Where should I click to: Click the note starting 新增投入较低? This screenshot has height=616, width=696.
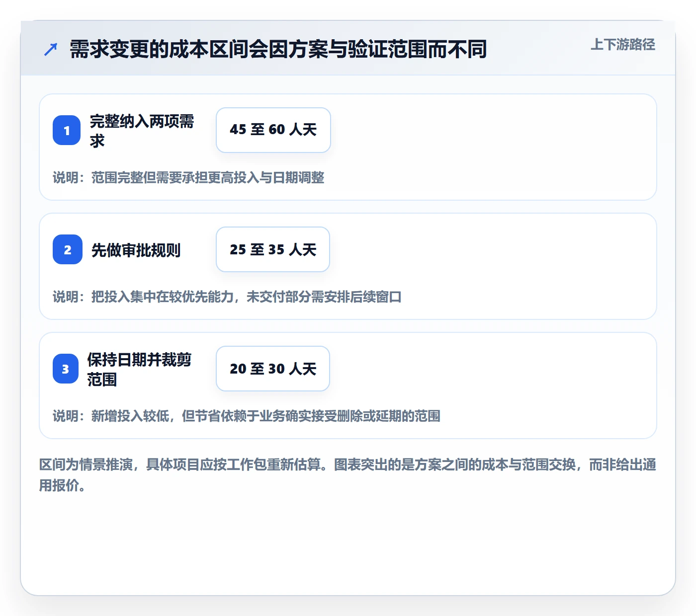pos(247,416)
